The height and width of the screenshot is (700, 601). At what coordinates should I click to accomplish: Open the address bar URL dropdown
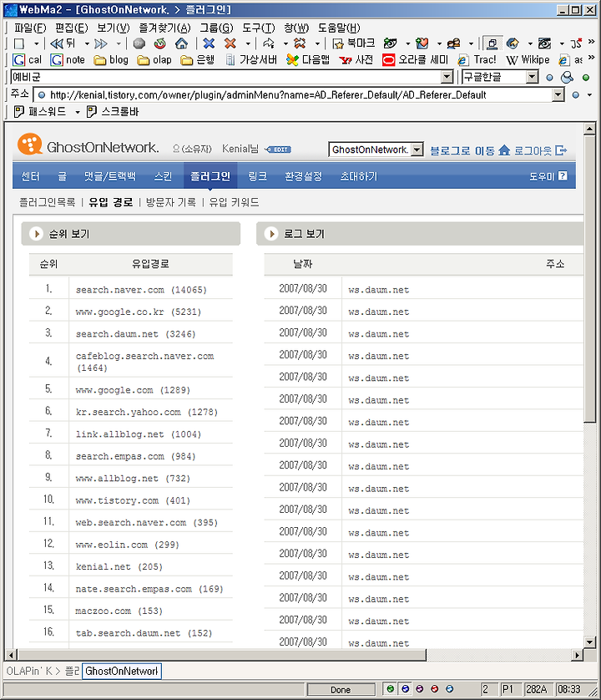pos(558,94)
